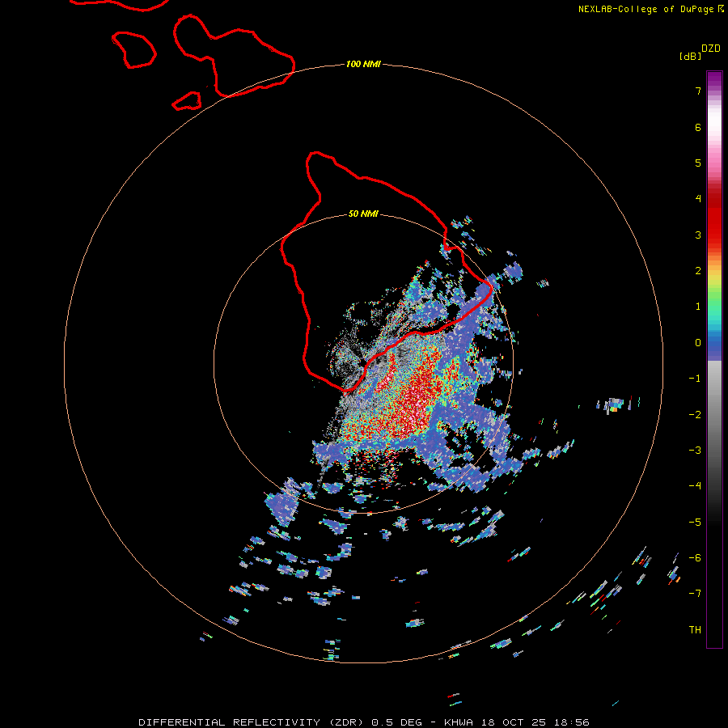Select the 4 dB scale value
728x728 pixels.
click(x=698, y=199)
